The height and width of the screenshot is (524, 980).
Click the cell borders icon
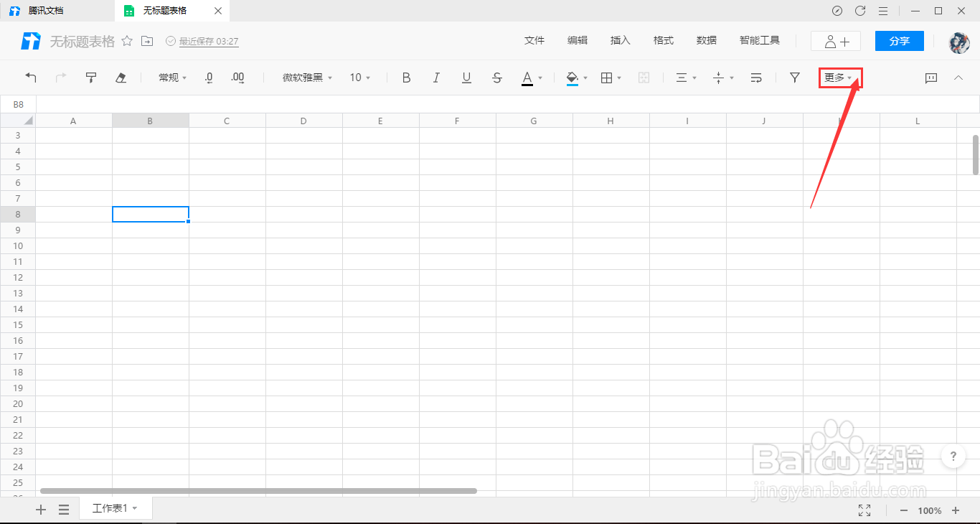tap(606, 78)
